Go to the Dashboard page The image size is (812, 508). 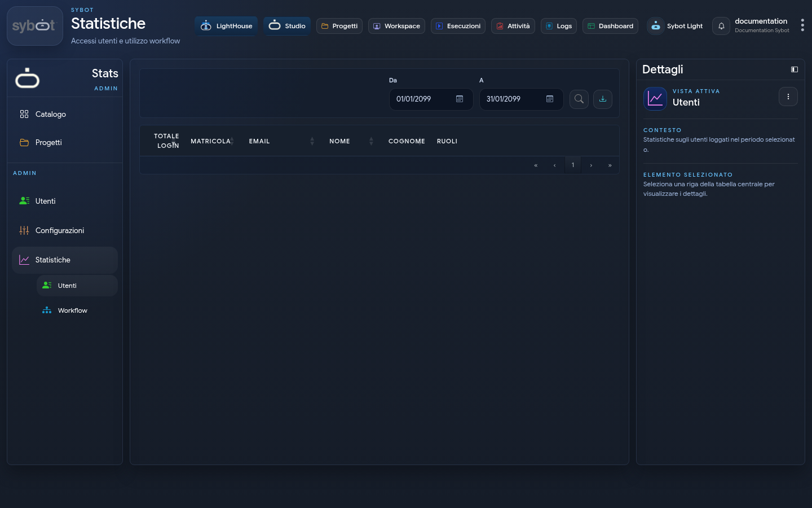click(x=610, y=26)
